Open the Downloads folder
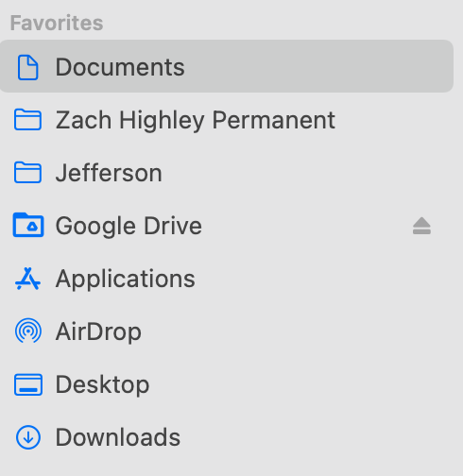This screenshot has height=476, width=463. [227, 437]
